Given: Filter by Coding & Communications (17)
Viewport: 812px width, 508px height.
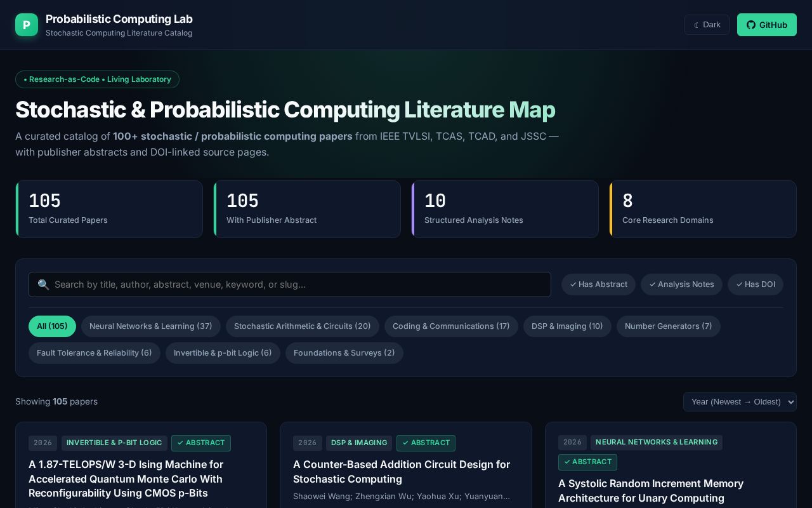Looking at the screenshot, I should 451,326.
